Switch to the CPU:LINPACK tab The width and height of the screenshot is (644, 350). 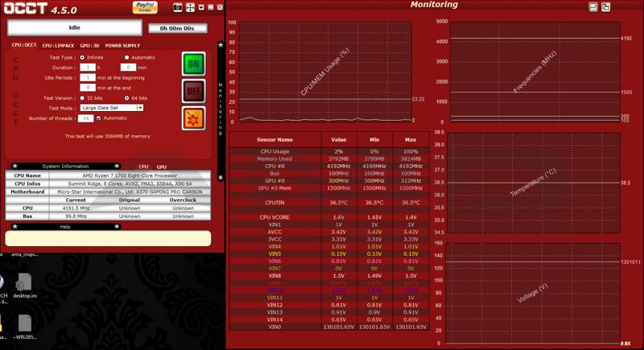pyautogui.click(x=58, y=46)
